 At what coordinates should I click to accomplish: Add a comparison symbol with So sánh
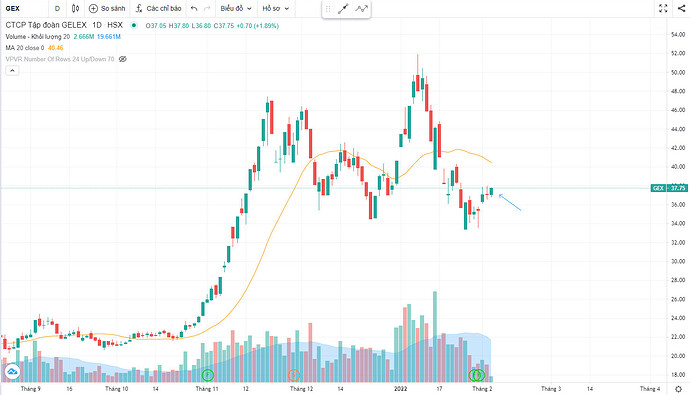(x=107, y=8)
